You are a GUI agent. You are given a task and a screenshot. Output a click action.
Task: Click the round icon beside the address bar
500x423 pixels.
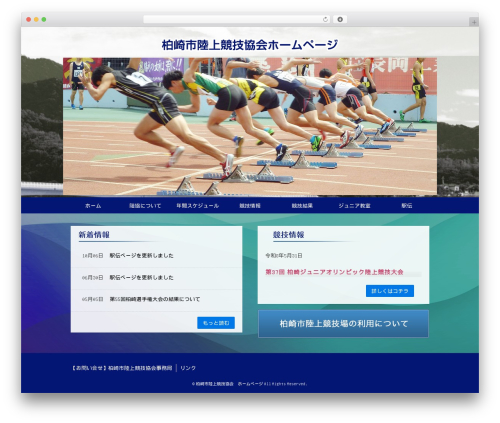340,19
